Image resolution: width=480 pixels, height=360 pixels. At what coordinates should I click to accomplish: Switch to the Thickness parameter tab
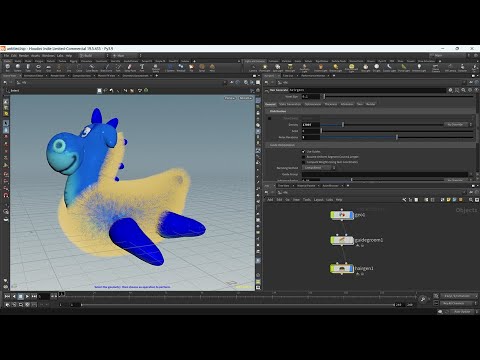click(x=331, y=104)
